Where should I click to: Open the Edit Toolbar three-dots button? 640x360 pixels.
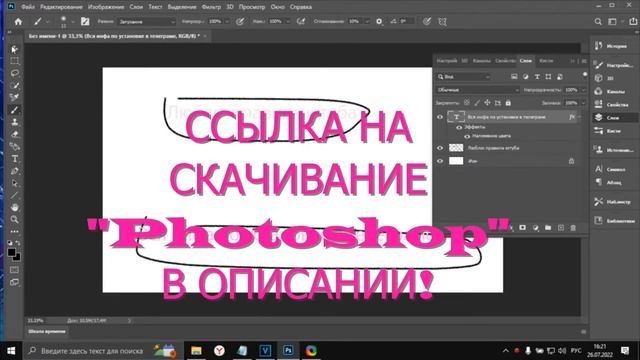pos(14,231)
